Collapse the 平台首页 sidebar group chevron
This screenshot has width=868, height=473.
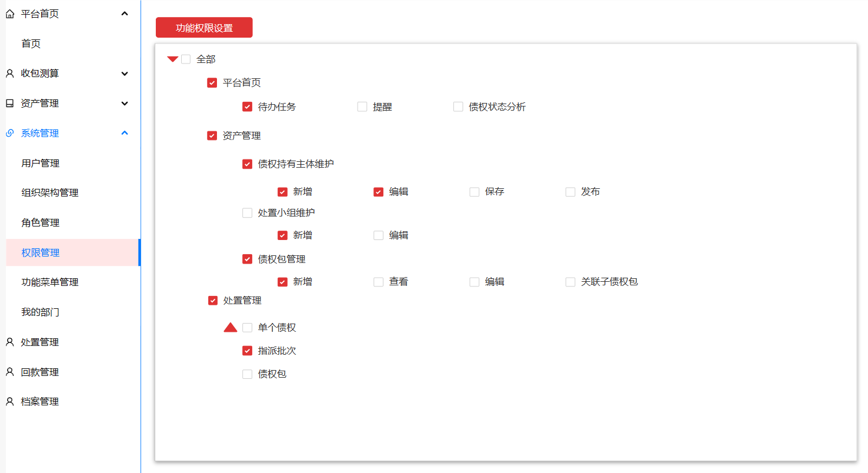[125, 14]
